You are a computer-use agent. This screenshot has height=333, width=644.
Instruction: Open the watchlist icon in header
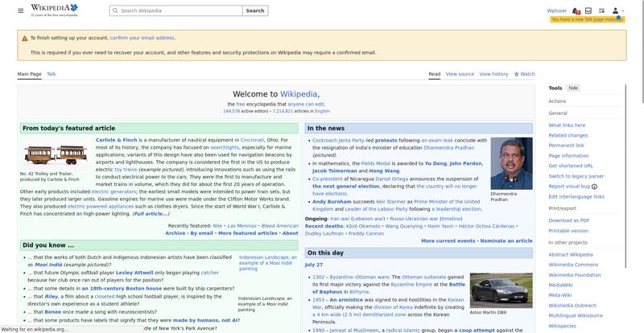click(x=601, y=10)
